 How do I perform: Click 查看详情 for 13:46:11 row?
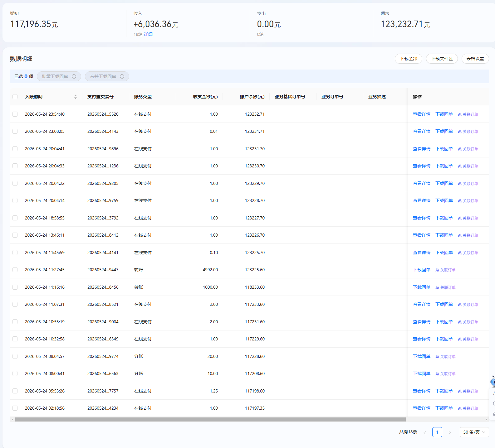click(421, 235)
